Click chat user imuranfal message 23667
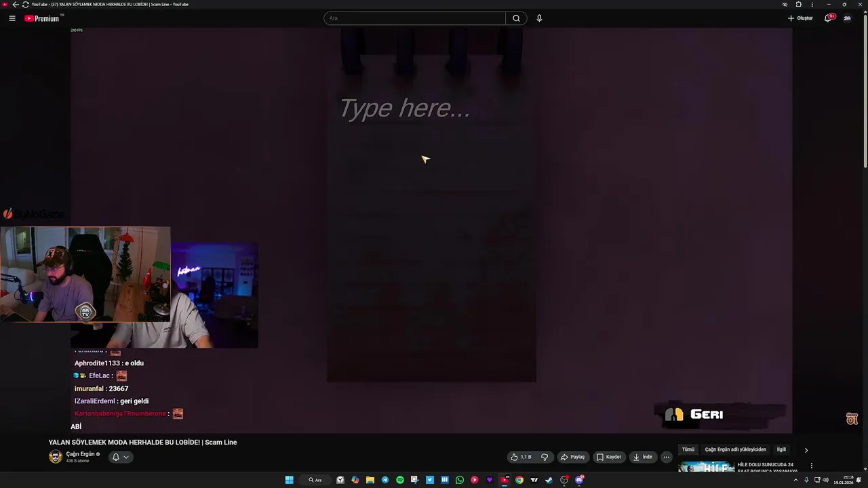Viewport: 868px width, 488px height. pyautogui.click(x=101, y=389)
